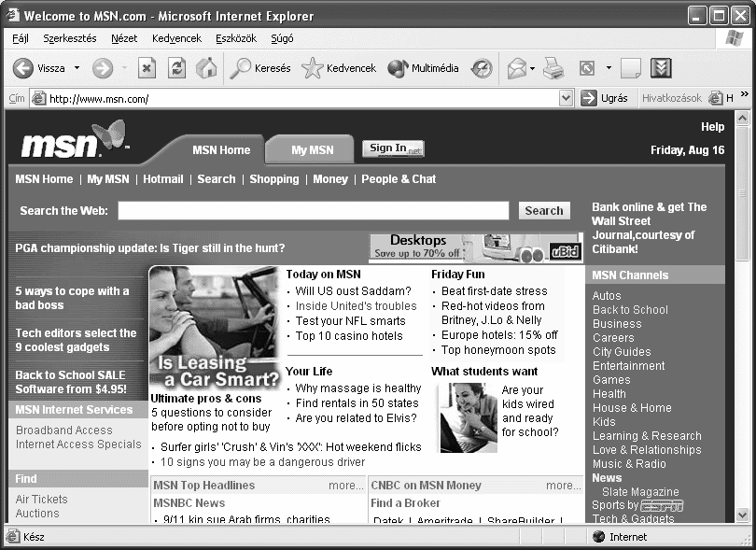The height and width of the screenshot is (550, 756).
Task: Expand the Mail button dropdown arrow
Action: point(532,68)
